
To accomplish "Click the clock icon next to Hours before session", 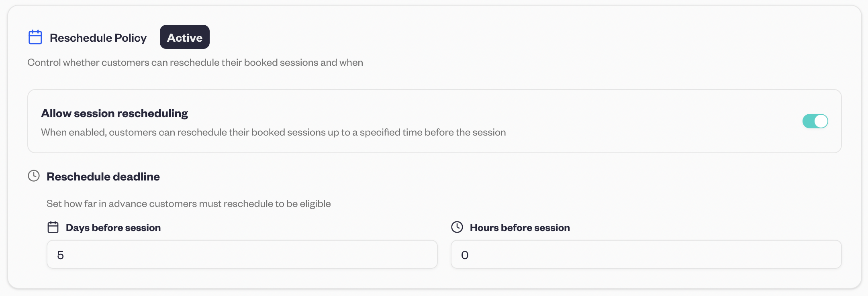I will tap(457, 227).
